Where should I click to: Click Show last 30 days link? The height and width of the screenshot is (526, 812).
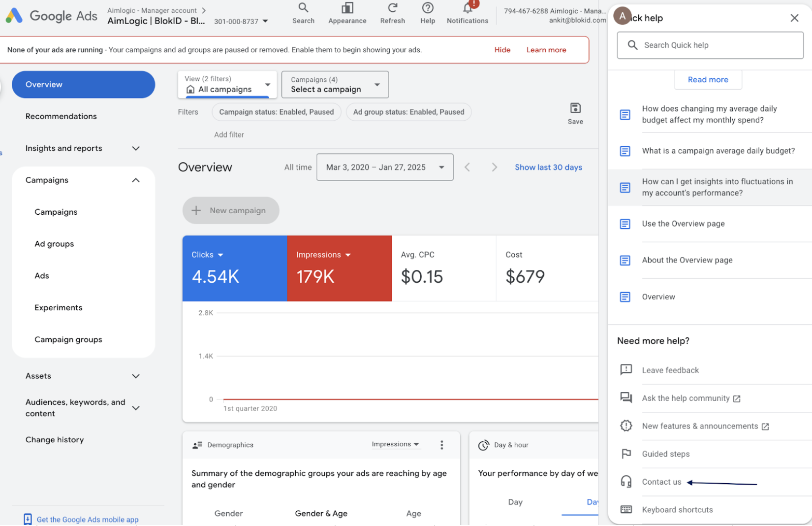pos(548,167)
